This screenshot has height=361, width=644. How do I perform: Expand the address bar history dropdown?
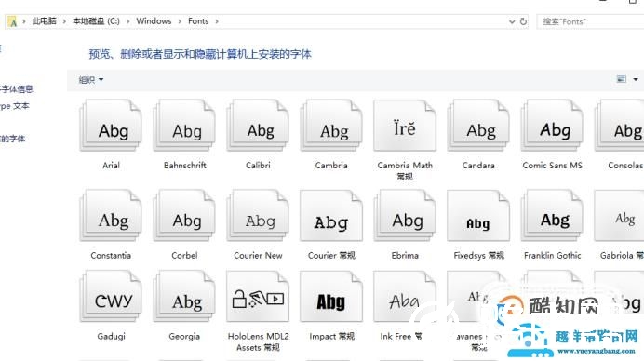point(512,21)
